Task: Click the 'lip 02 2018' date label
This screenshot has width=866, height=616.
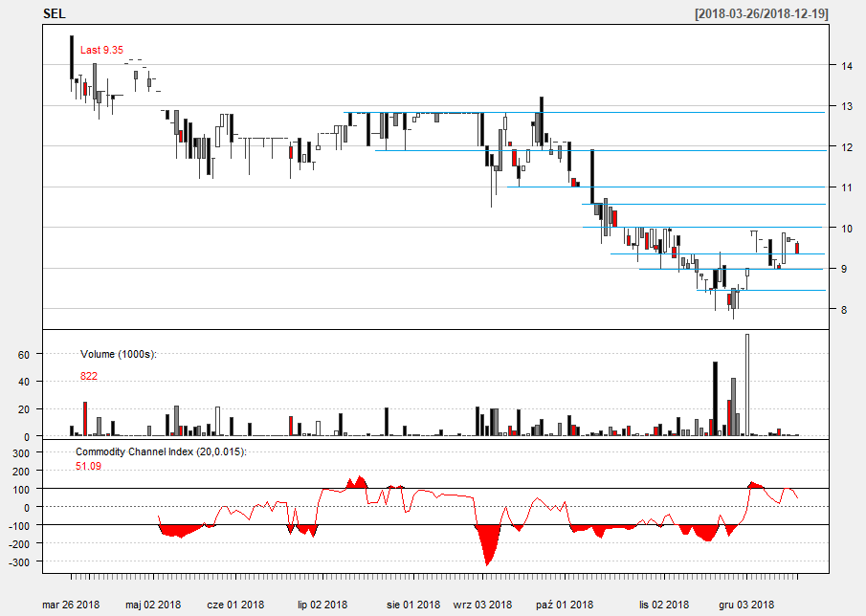Action: [x=322, y=605]
